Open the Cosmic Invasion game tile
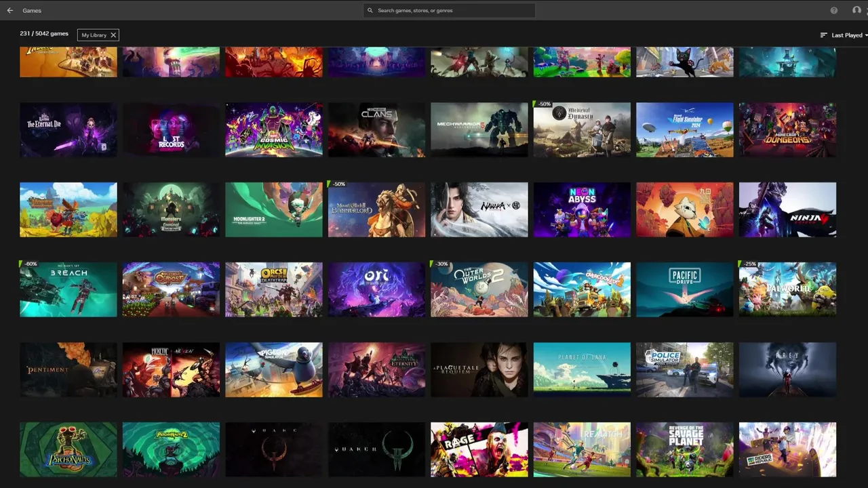The height and width of the screenshot is (488, 868). point(274,129)
